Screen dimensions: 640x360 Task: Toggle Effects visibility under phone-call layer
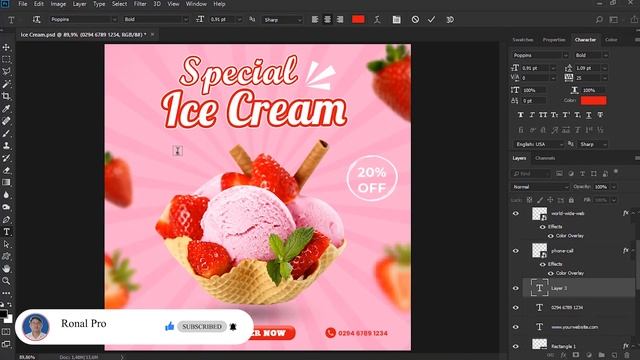[x=542, y=264]
